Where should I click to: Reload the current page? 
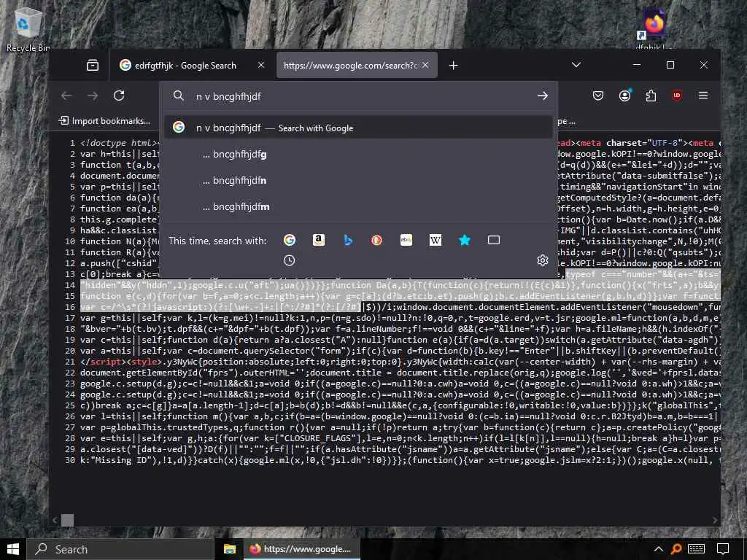click(119, 96)
